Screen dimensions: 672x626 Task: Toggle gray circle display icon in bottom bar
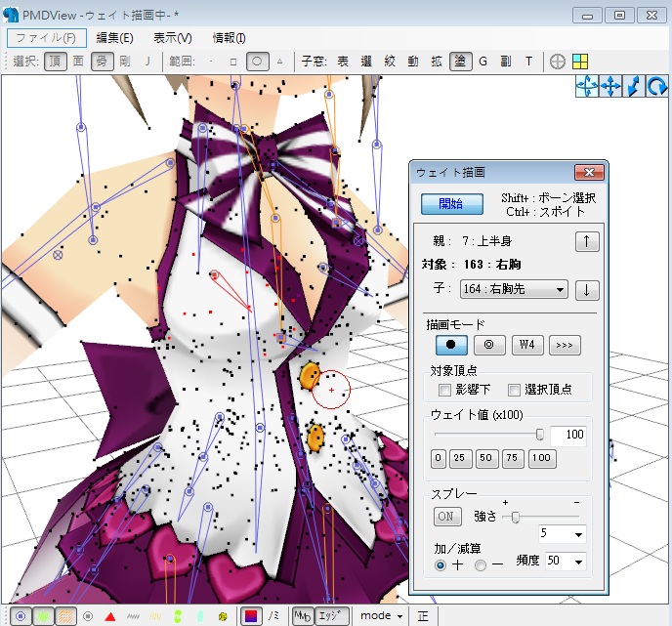click(88, 616)
